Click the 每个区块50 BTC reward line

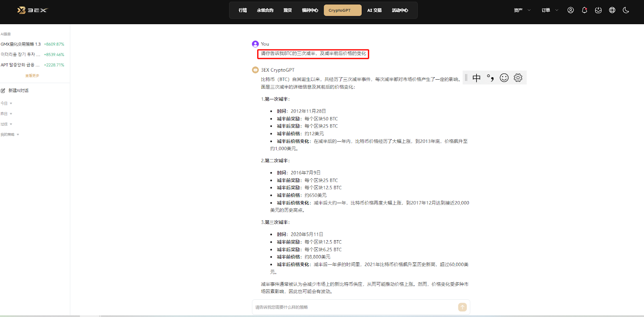308,119
